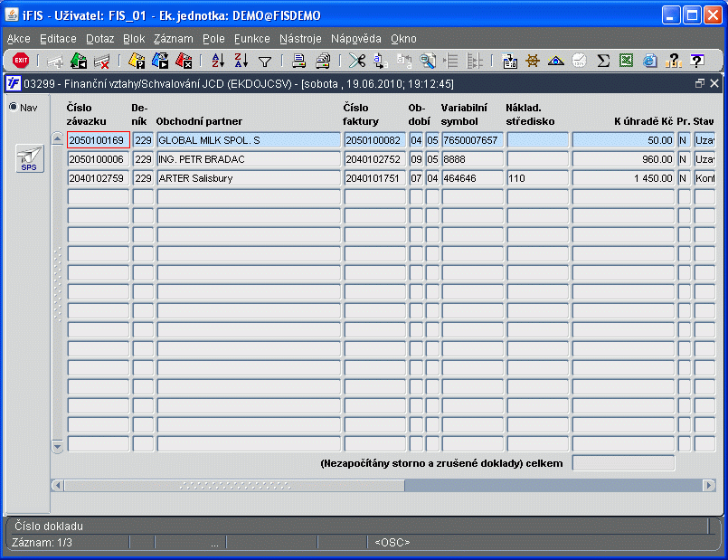Click the 2040102759 závazku number field
This screenshot has height=560, width=728.
coord(98,178)
